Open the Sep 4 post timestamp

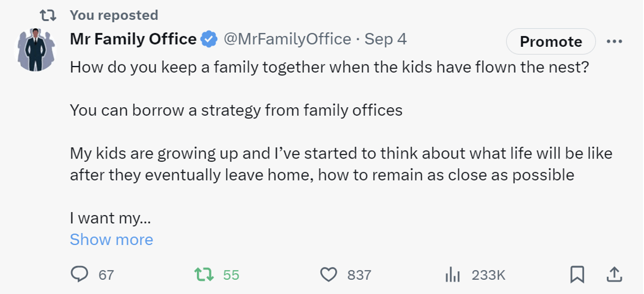(x=385, y=40)
